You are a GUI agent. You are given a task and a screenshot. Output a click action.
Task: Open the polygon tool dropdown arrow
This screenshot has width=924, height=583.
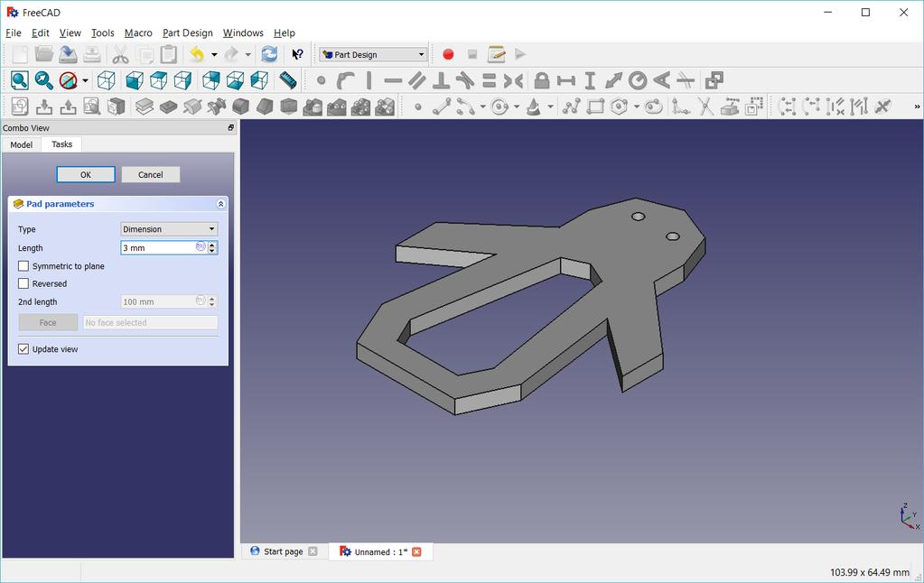tap(637, 106)
